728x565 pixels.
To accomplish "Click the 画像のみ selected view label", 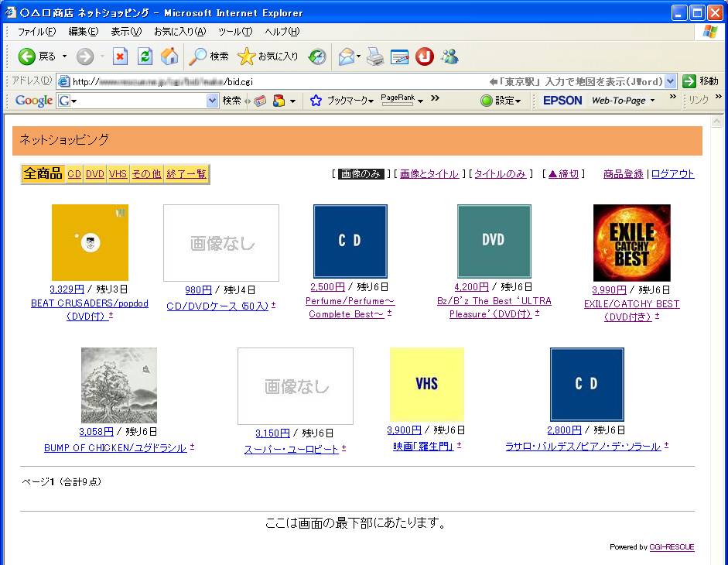I will click(x=361, y=174).
